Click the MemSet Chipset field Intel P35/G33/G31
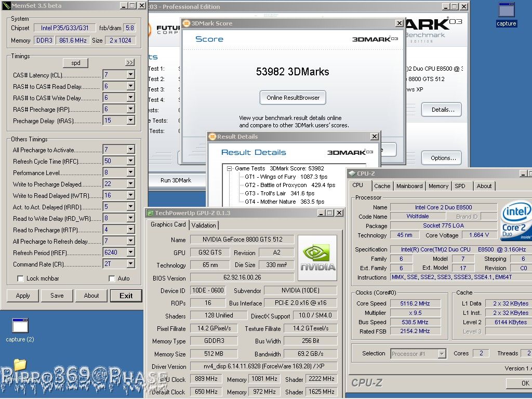532x399 pixels. [x=64, y=28]
